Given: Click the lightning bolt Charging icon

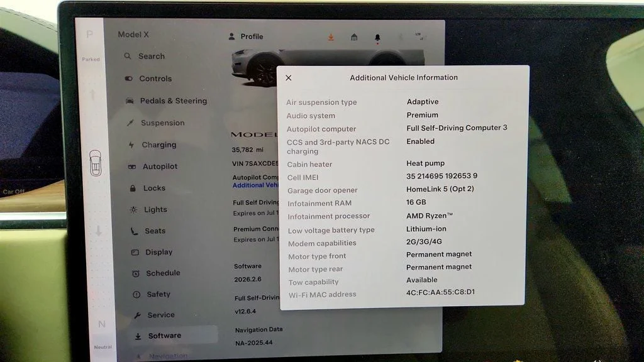Looking at the screenshot, I should pyautogui.click(x=131, y=145).
